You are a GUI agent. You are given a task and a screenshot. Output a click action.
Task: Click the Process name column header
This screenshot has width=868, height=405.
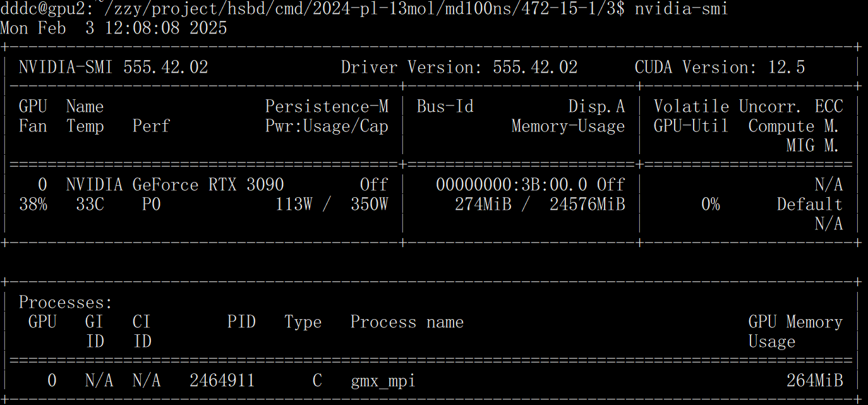(x=407, y=322)
